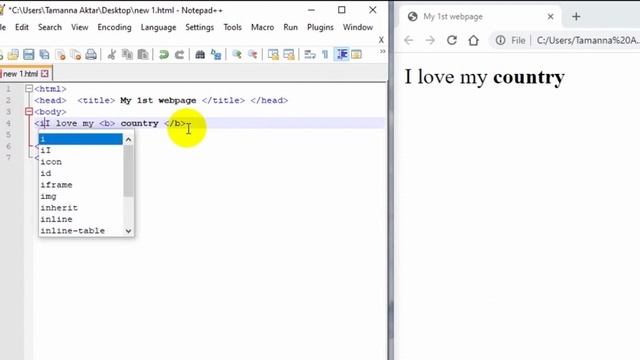640x360 pixels.
Task: Paste using the Paste toolbar icon
Action: pyautogui.click(x=143, y=54)
